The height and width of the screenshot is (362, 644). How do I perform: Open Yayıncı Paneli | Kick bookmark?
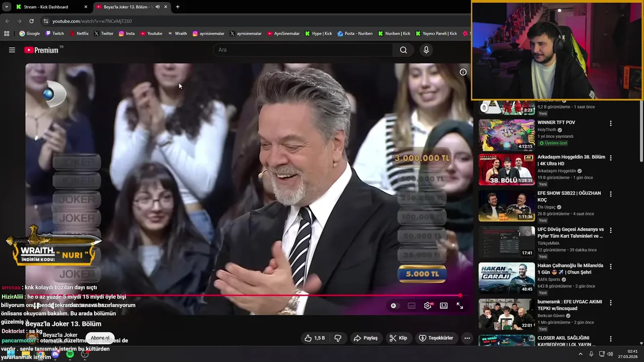click(x=436, y=34)
